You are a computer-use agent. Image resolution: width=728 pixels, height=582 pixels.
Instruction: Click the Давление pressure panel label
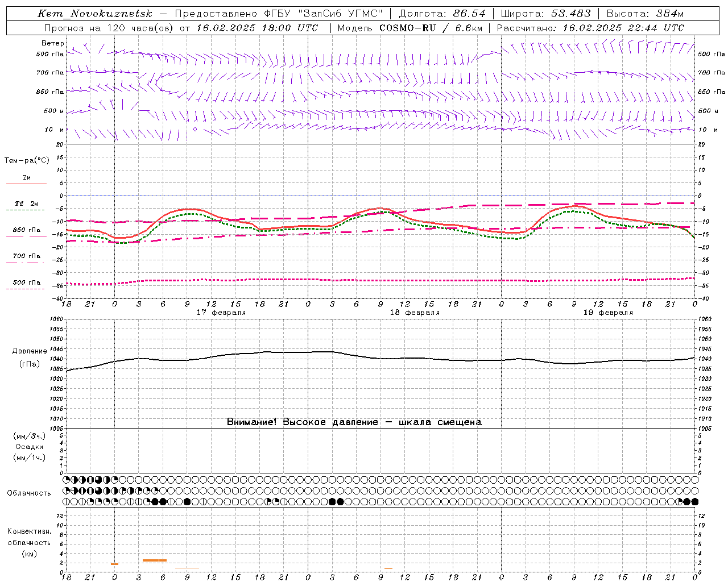click(30, 351)
